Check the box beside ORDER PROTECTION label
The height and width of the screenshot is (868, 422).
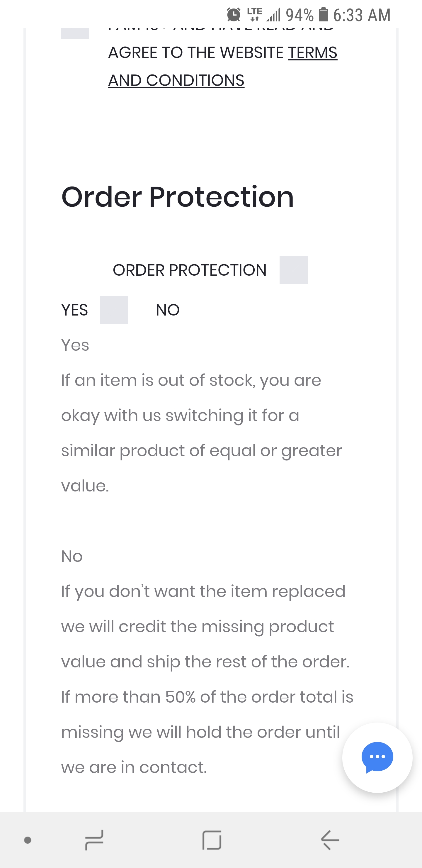[293, 270]
